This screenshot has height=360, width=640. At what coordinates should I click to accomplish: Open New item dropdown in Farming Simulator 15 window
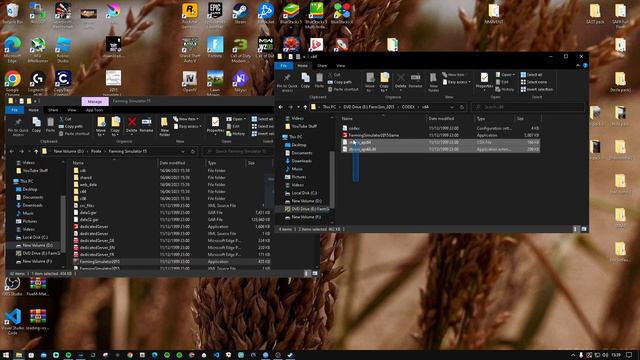click(x=186, y=119)
